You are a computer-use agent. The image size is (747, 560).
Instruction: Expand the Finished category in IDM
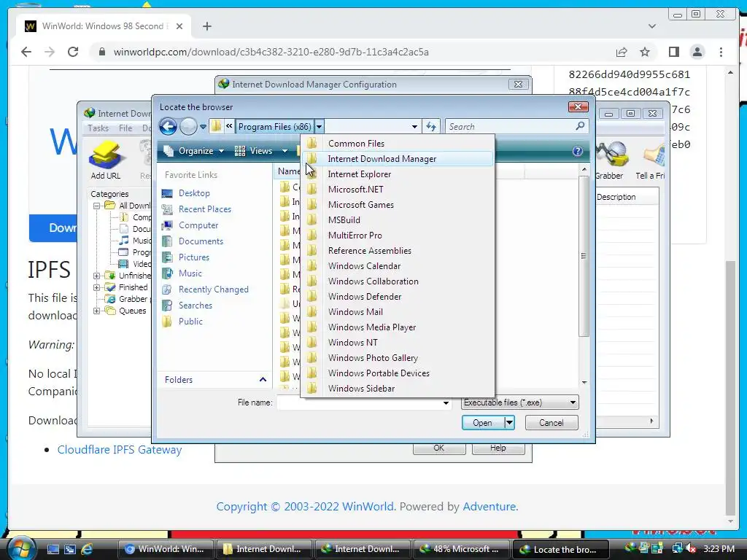point(97,287)
